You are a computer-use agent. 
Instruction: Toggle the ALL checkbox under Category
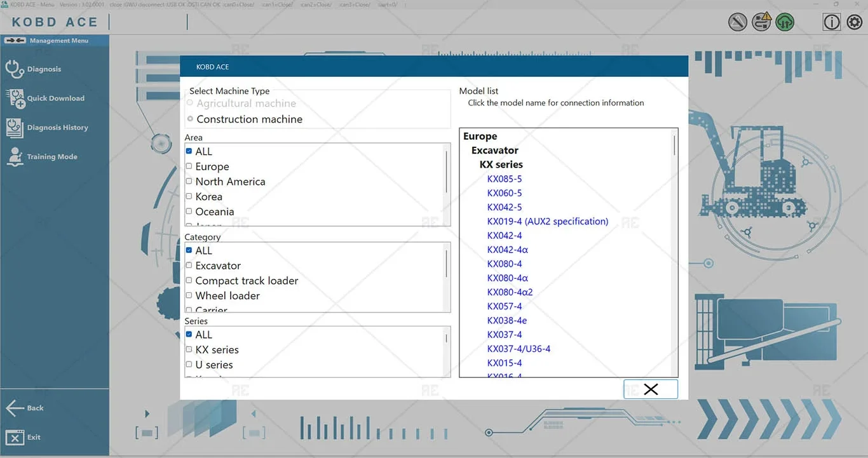(x=189, y=250)
